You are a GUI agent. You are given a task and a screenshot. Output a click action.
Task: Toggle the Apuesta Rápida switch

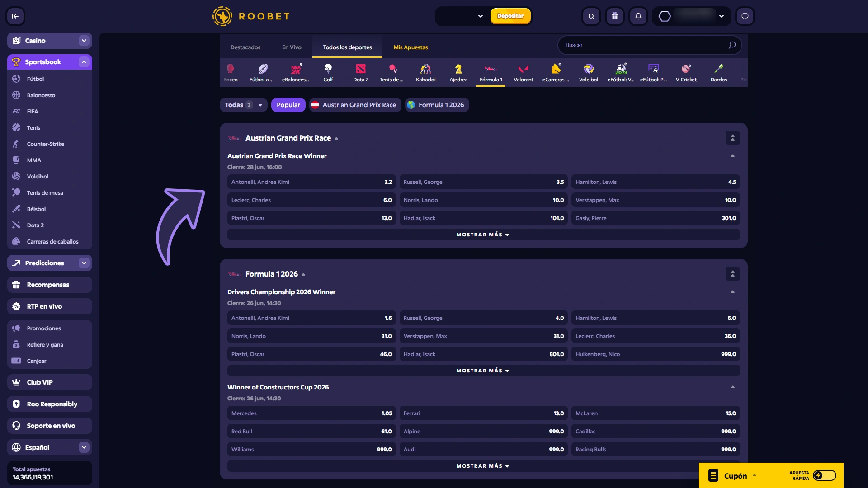(x=824, y=475)
